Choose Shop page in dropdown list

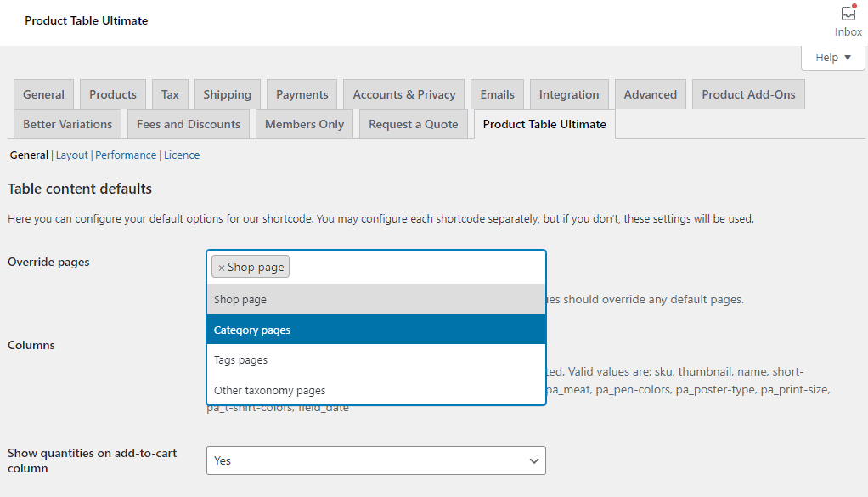(376, 299)
